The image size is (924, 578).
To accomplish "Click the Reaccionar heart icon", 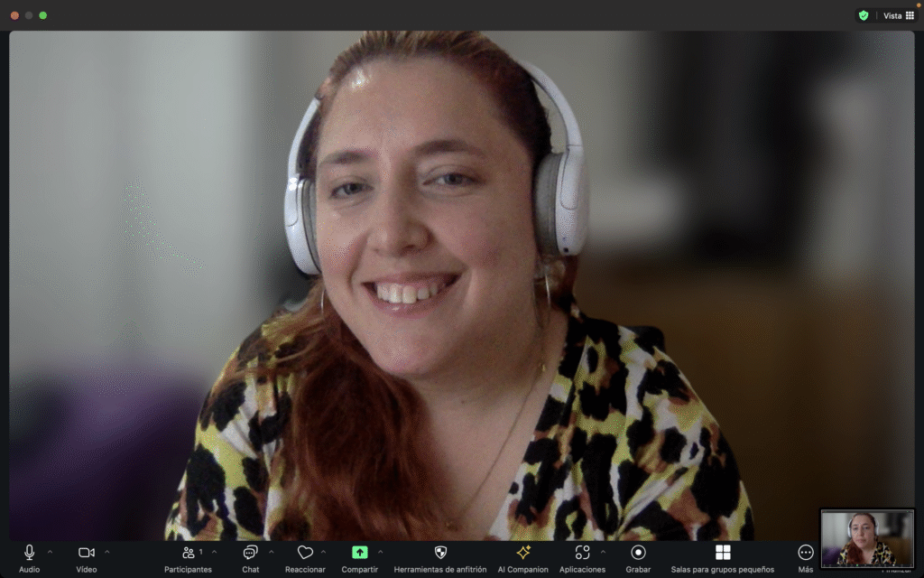I will [305, 552].
